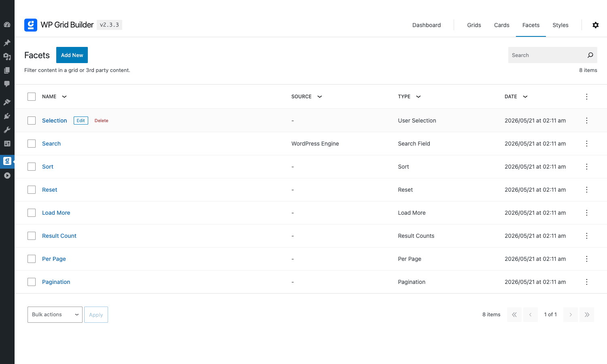Sort by the DATE column chevron
Image resolution: width=607 pixels, height=364 pixels.
[525, 97]
